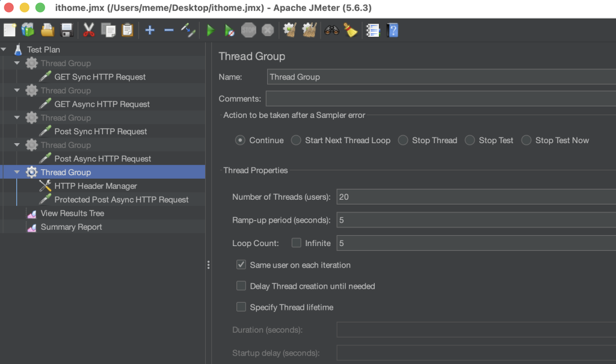Click Number of Threads field showing 20

point(476,197)
